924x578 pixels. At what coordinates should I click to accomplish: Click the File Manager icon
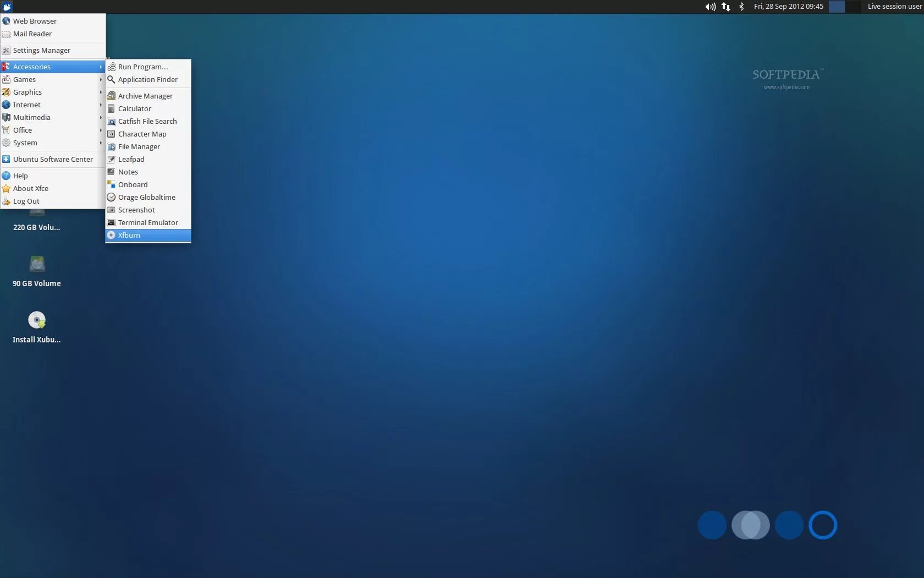point(111,146)
